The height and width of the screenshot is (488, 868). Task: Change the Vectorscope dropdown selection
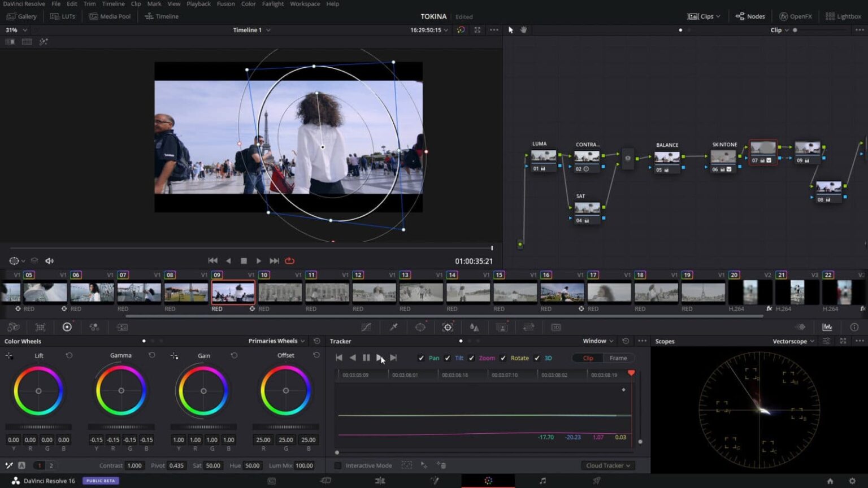pyautogui.click(x=793, y=341)
